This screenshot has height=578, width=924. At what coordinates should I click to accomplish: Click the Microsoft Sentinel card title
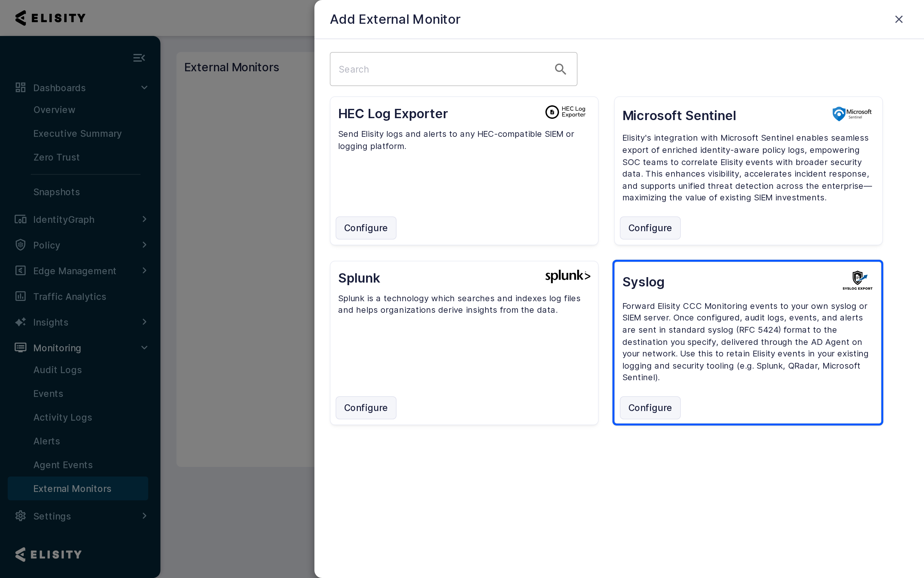point(679,116)
